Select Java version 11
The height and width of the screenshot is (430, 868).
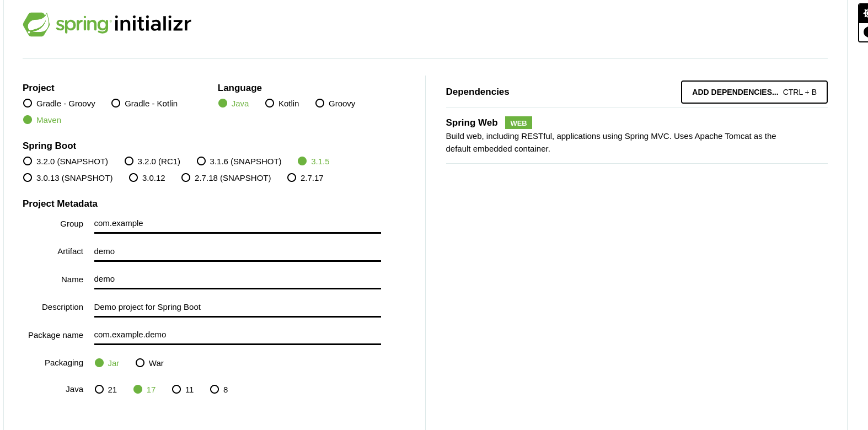pos(176,390)
